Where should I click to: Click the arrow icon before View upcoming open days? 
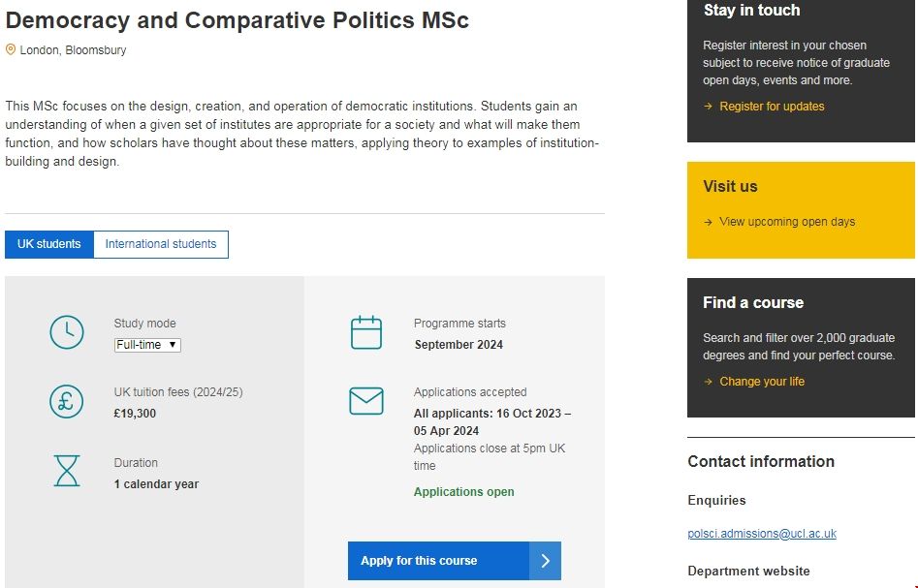(x=709, y=222)
